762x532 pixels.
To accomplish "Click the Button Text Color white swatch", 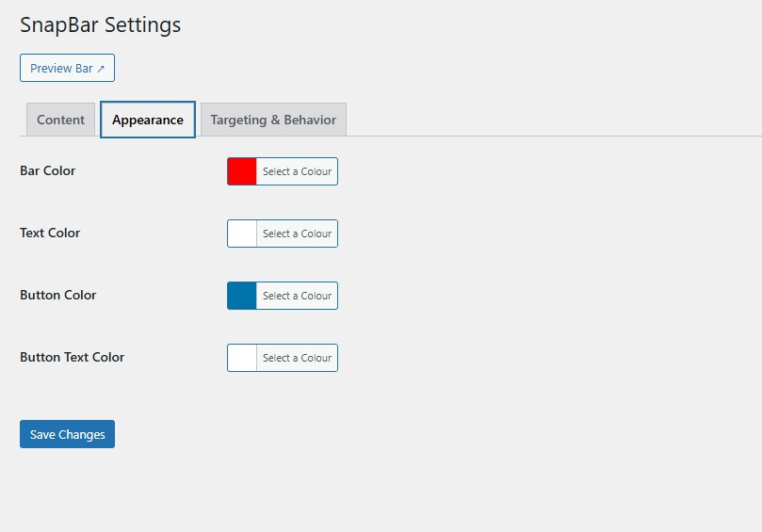I will [x=242, y=358].
